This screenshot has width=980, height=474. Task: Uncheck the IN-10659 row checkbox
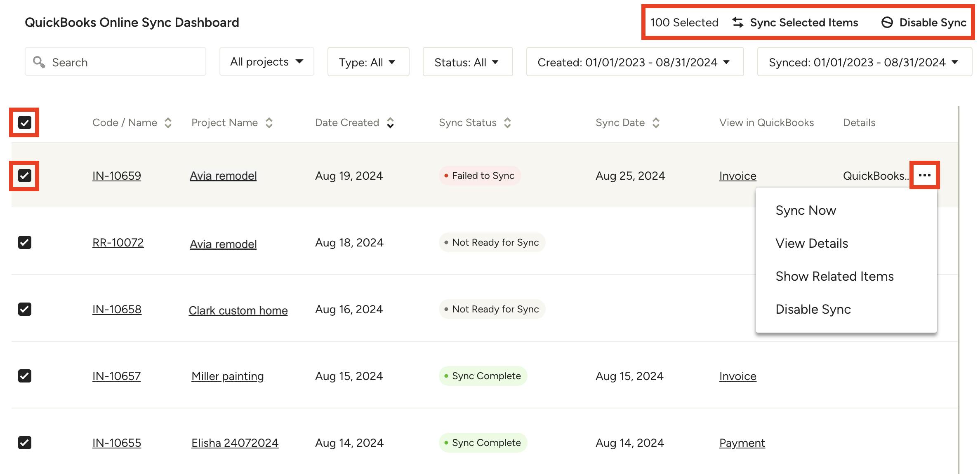coord(25,176)
